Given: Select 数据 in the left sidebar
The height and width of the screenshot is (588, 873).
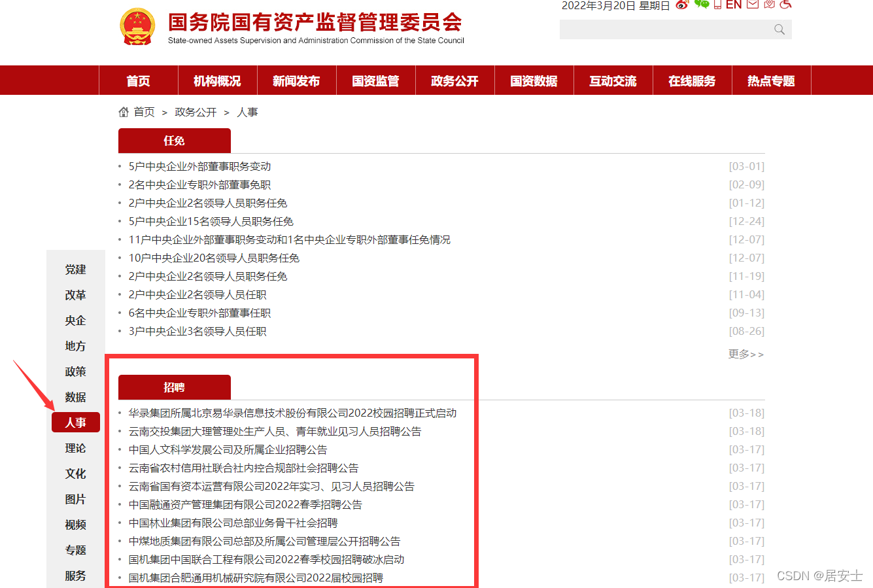Looking at the screenshot, I should tap(75, 397).
